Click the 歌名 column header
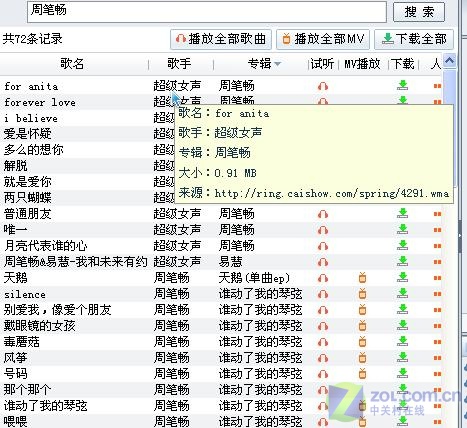 click(72, 63)
